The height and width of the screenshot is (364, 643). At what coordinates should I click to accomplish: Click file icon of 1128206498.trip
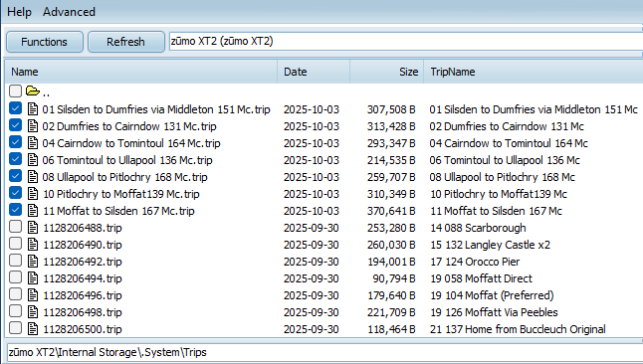coord(33,311)
